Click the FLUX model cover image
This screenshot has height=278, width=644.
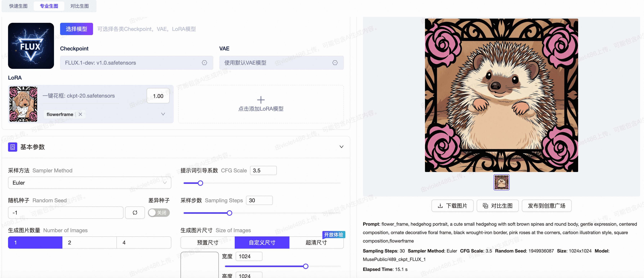[x=31, y=46]
